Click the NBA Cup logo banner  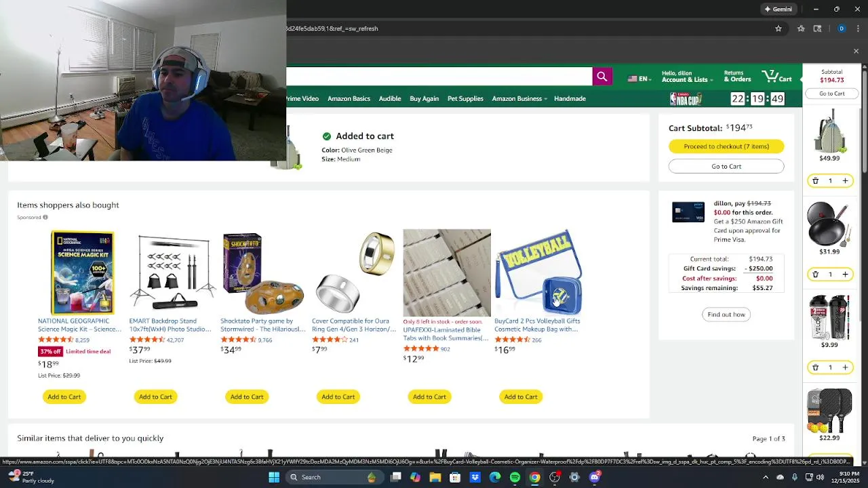pyautogui.click(x=685, y=99)
